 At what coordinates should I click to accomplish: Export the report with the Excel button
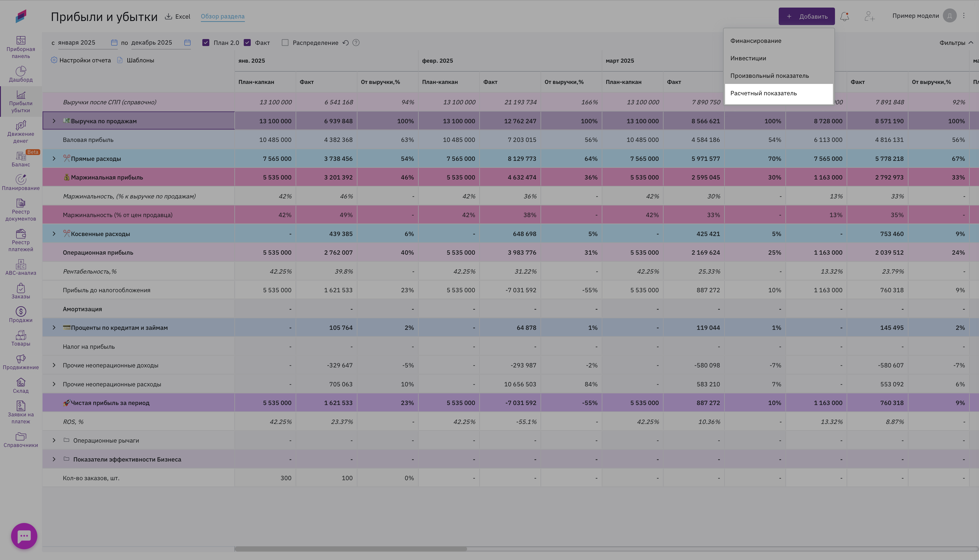pyautogui.click(x=178, y=17)
